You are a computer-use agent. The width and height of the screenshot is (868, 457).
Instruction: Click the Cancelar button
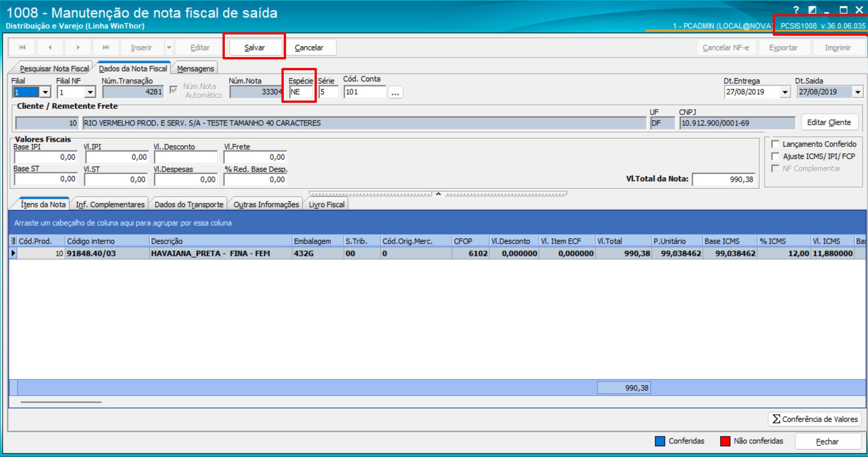click(x=309, y=48)
